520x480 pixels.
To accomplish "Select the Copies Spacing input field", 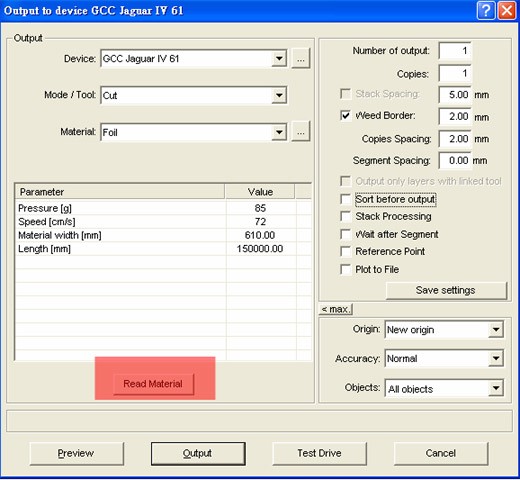I will (x=455, y=139).
